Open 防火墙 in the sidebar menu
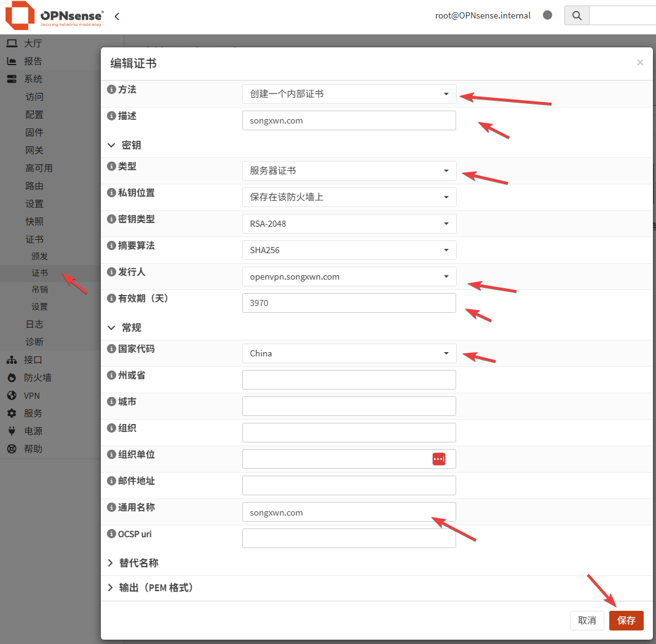The width and height of the screenshot is (656, 644). [x=38, y=378]
